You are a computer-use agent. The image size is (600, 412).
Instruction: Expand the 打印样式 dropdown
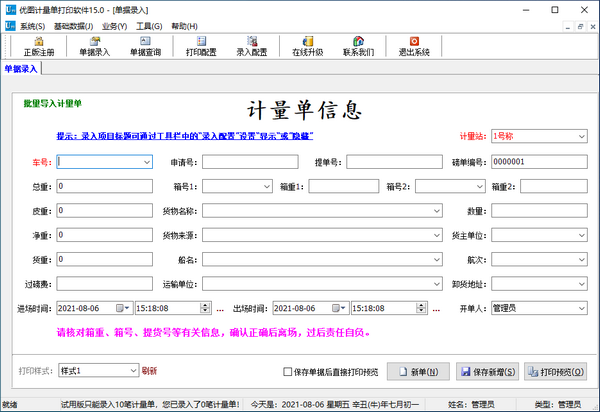tap(133, 370)
